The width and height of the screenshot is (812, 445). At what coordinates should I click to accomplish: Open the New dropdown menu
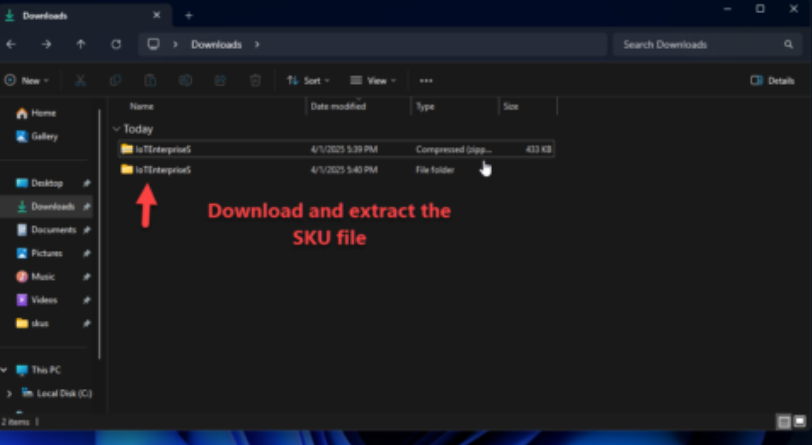[x=27, y=80]
